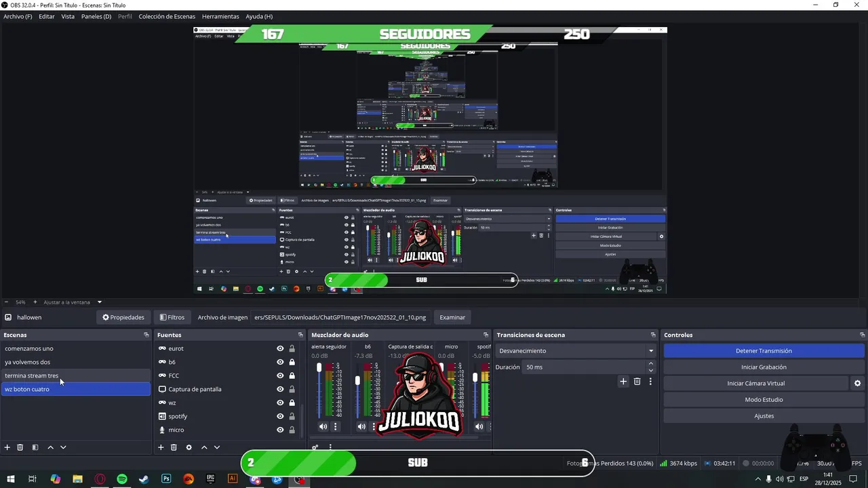
Task: Click the image file path field
Action: (341, 317)
